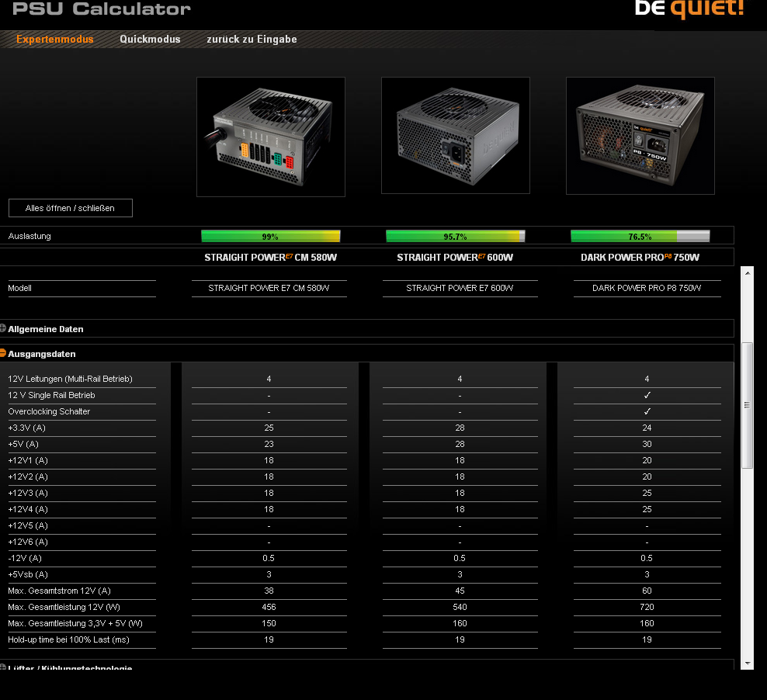Select Max. Gesamtleistung 12V (W) label
Viewport: 767px width, 700px height.
point(64,607)
